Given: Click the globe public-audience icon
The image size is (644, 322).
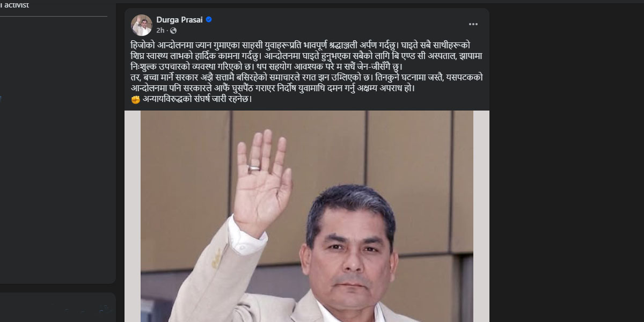Looking at the screenshot, I should [x=173, y=31].
